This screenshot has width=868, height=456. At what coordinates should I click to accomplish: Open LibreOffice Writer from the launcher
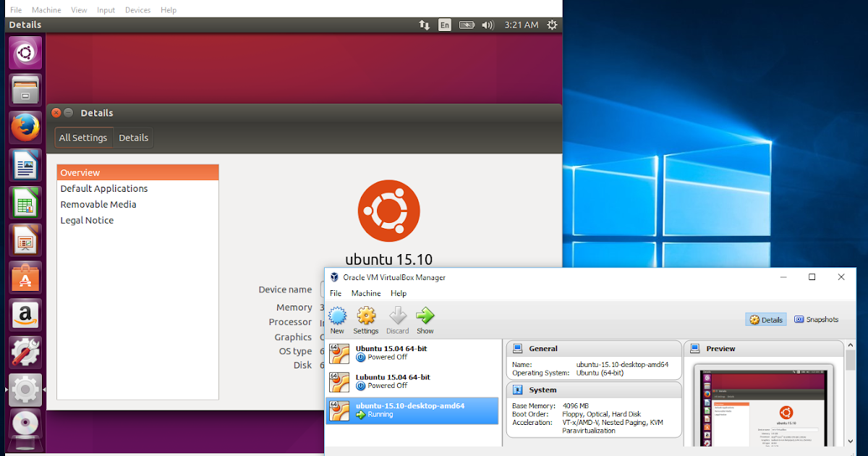(25, 165)
